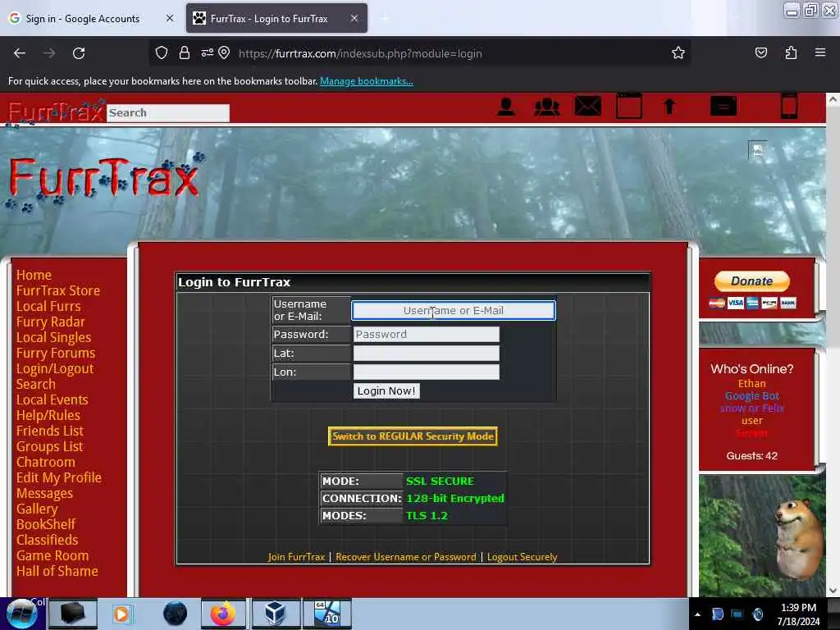
Task: Click the permissions icon in address bar
Action: (207, 53)
